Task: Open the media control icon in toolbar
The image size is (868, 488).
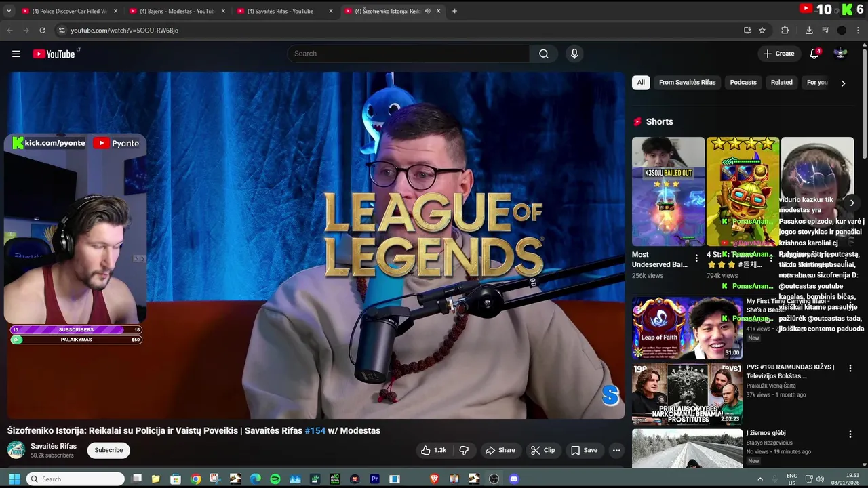Action: pos(825,30)
